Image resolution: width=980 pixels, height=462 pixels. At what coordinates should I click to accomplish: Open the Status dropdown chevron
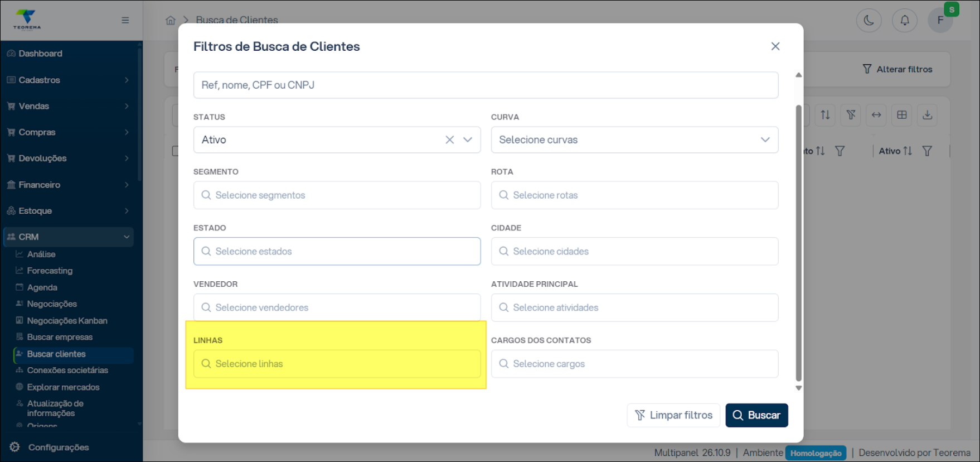pos(468,140)
